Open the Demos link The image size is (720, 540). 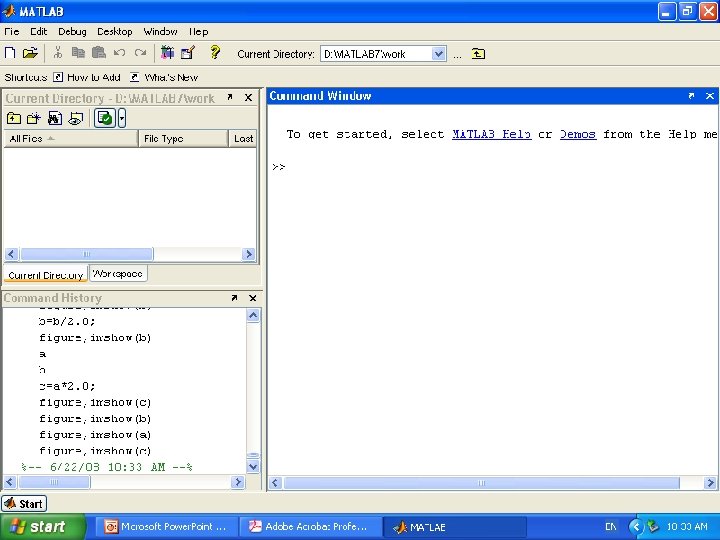pos(578,134)
